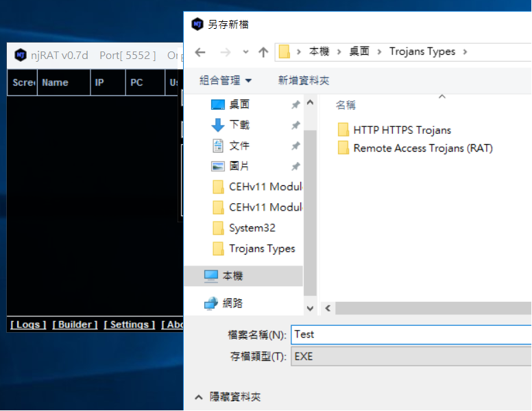Go forward with the right arrow
The height and width of the screenshot is (411, 532).
point(226,52)
